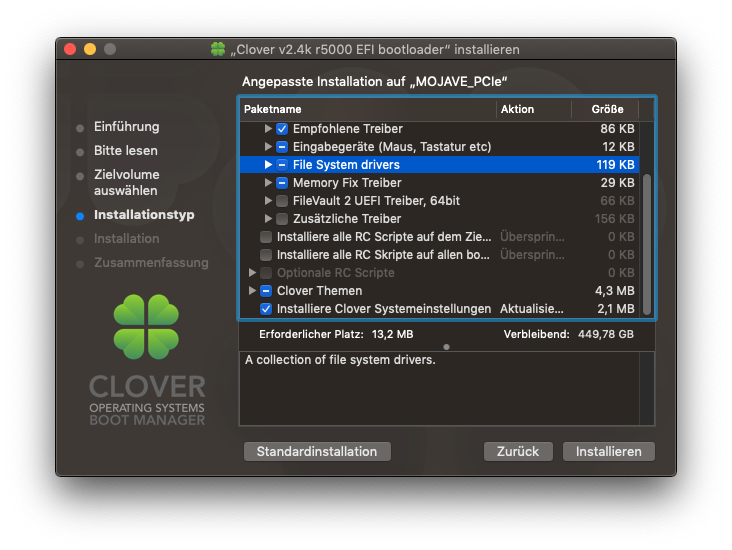Click the Größe column header
The image size is (732, 550).
(x=605, y=109)
